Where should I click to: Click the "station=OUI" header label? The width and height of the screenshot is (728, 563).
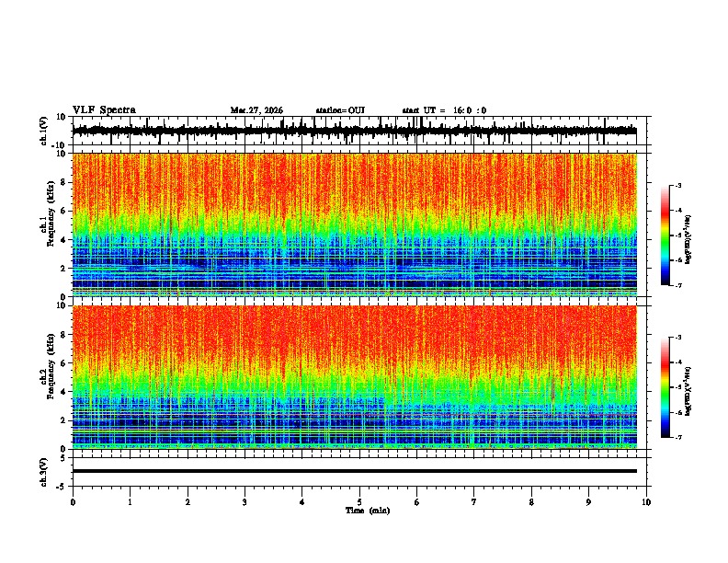340,110
